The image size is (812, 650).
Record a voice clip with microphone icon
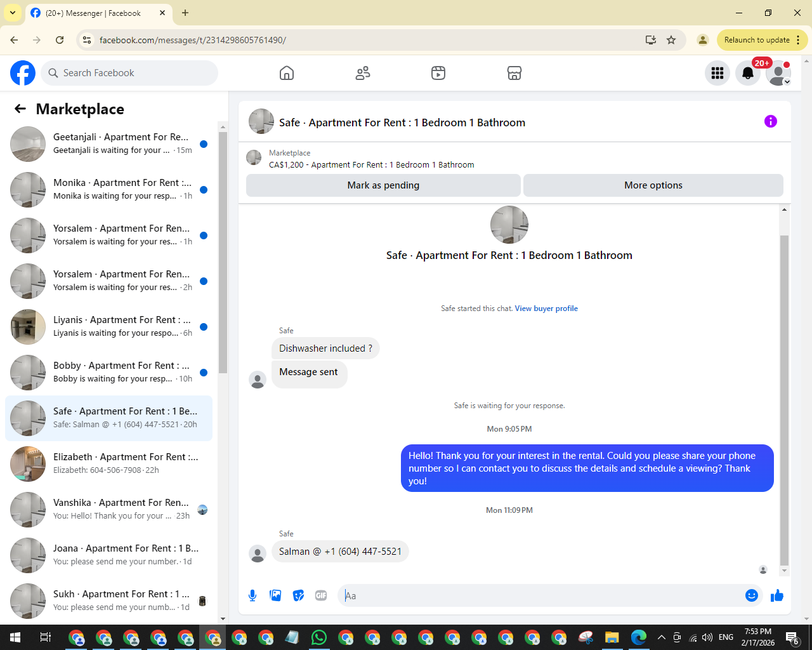pos(252,595)
